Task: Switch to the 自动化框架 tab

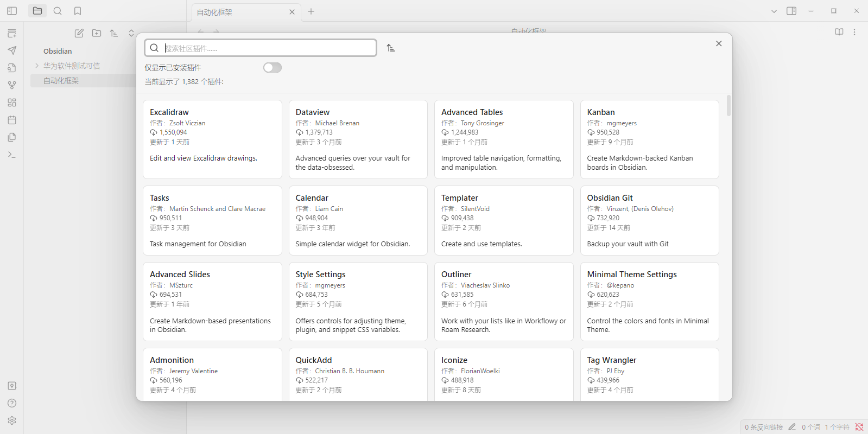Action: point(239,12)
